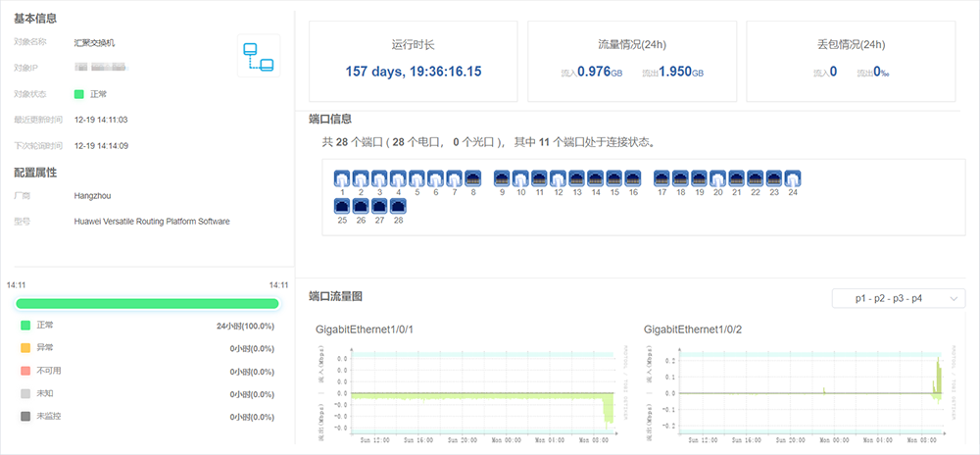The height and width of the screenshot is (455, 980).
Task: Click the orange 异常 legend swatch
Action: (x=25, y=348)
